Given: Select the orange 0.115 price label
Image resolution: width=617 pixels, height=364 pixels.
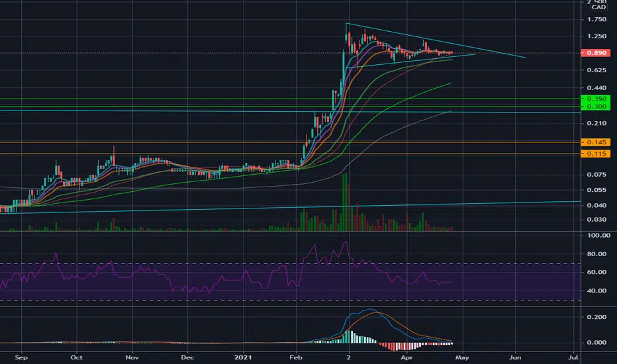Looking at the screenshot, I should [596, 154].
